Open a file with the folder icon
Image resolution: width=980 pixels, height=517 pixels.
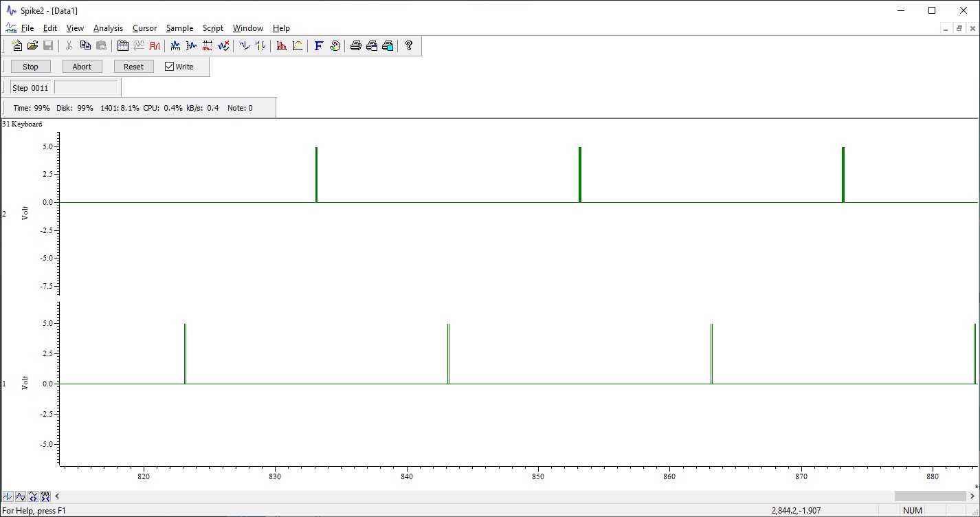[32, 46]
